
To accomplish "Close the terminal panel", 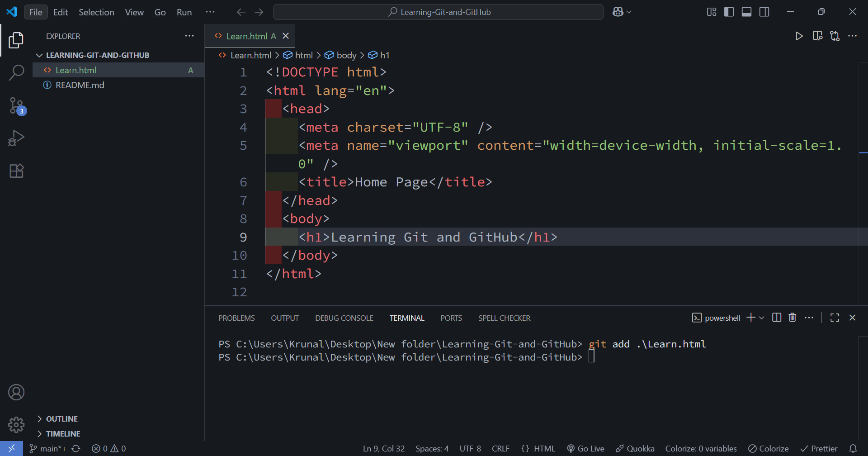I will [853, 318].
